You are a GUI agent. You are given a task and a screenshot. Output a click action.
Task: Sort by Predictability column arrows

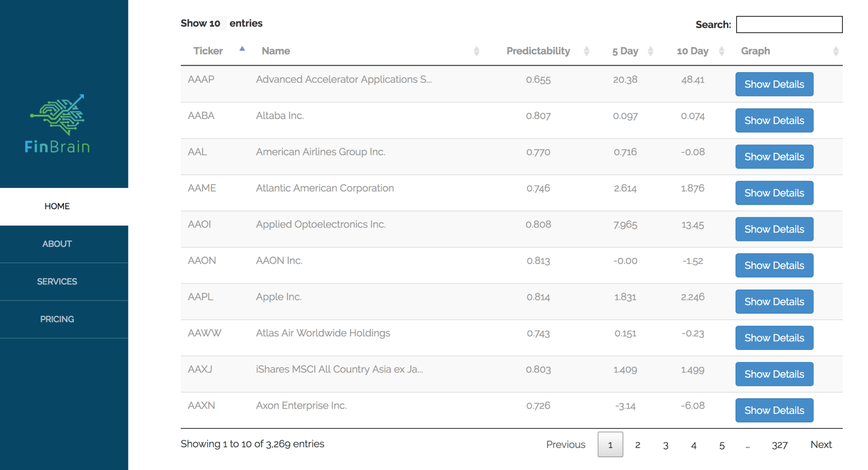pos(586,51)
